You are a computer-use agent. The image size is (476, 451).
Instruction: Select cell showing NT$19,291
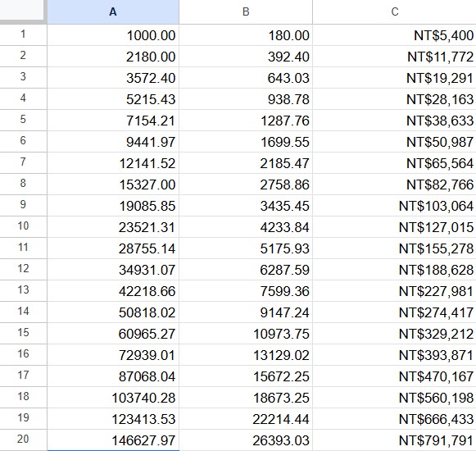click(x=394, y=78)
